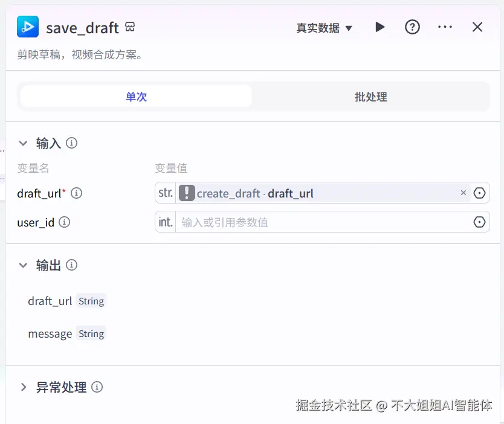Show info for the 输入 section
Viewport: 504px width, 424px height.
click(x=71, y=143)
